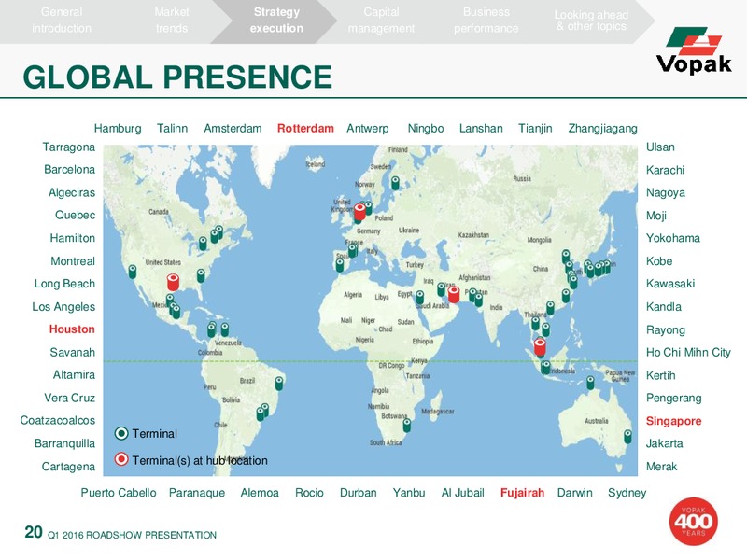
Task: Click the red Singapore hub terminal marker
Action: (x=540, y=347)
